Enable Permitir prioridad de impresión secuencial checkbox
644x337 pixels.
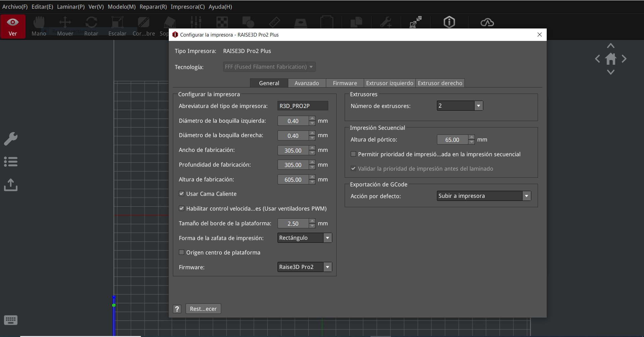click(353, 154)
